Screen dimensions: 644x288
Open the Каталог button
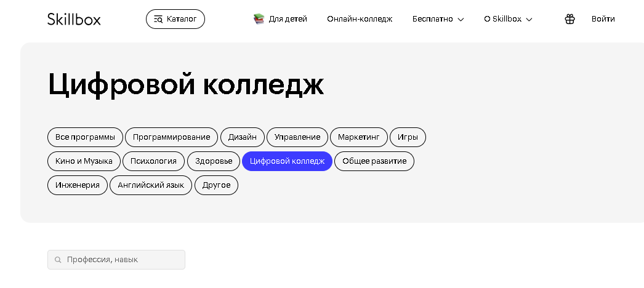(175, 19)
